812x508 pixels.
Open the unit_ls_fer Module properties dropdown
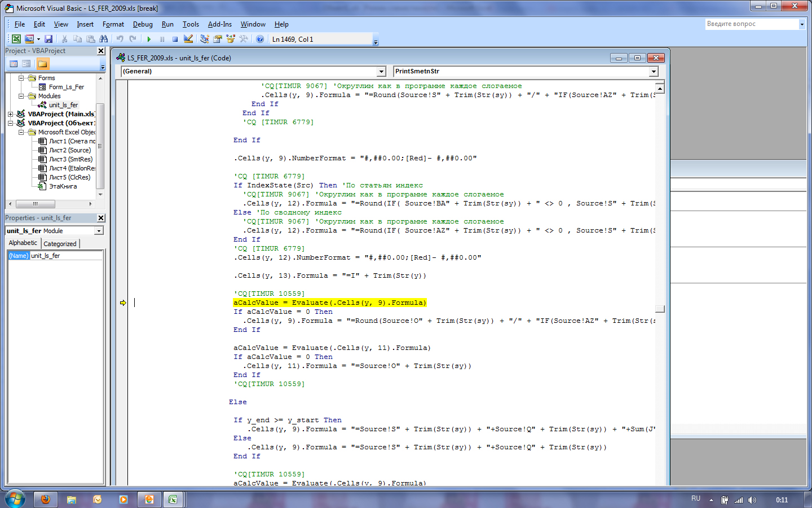click(x=99, y=231)
